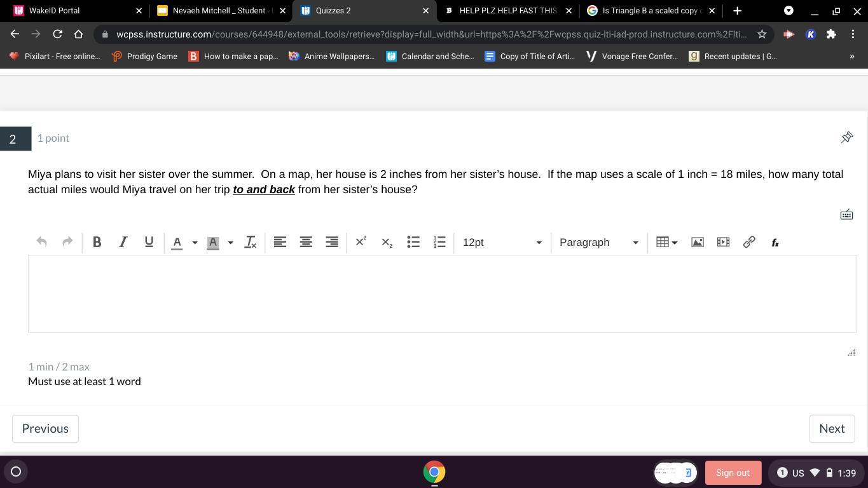Close the WakeID Portal tab

click(x=139, y=11)
